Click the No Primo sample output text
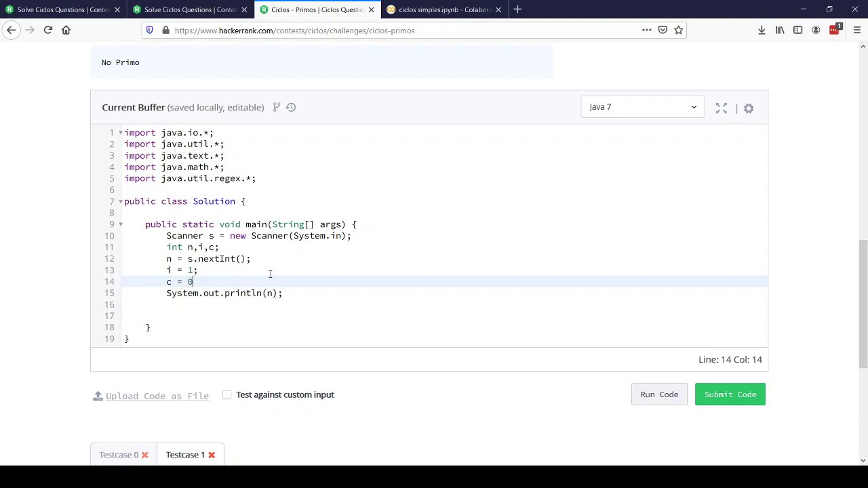The width and height of the screenshot is (868, 488). tap(121, 62)
